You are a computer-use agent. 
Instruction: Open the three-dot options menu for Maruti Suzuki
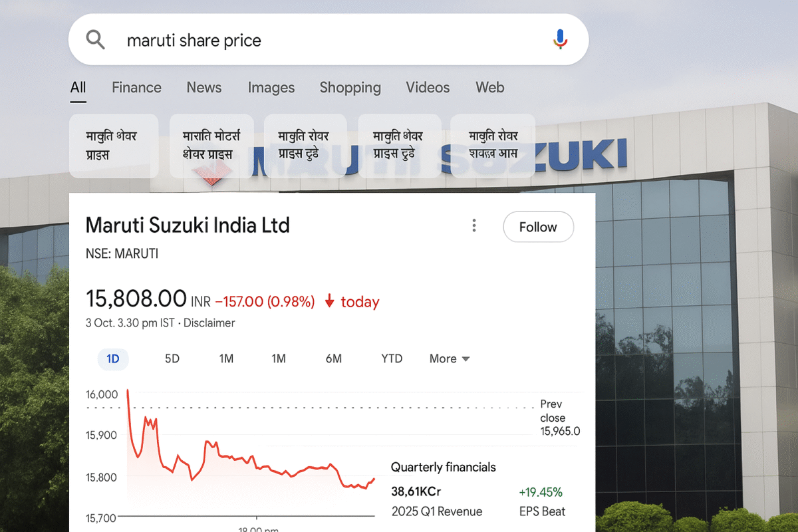click(x=474, y=225)
